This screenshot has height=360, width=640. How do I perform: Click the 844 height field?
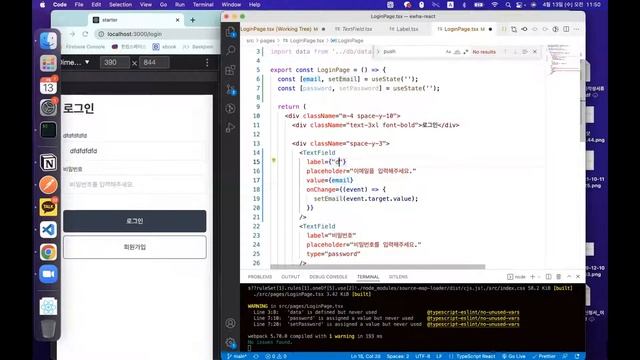coord(154,62)
